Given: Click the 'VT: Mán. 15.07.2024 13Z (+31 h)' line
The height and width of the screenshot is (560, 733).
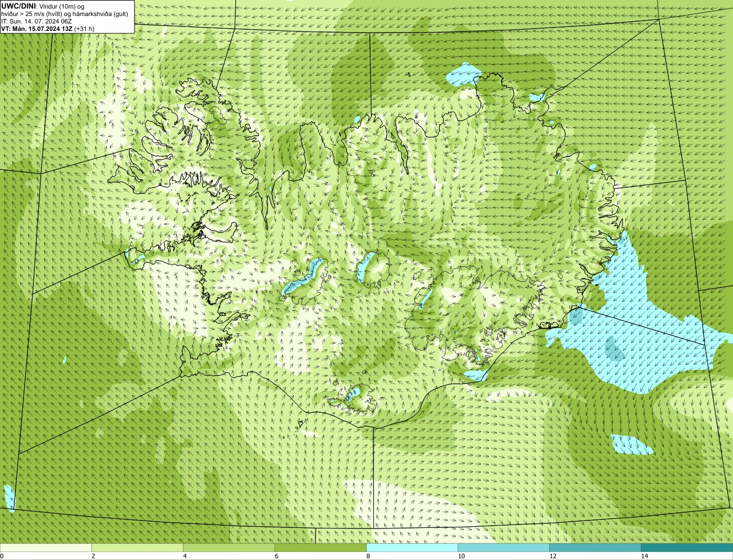Looking at the screenshot, I should point(48,28).
